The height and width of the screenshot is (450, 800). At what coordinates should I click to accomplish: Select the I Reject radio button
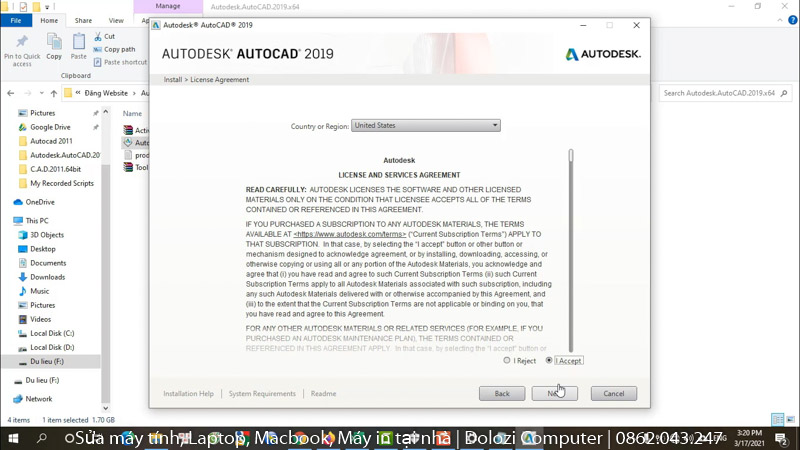point(507,360)
